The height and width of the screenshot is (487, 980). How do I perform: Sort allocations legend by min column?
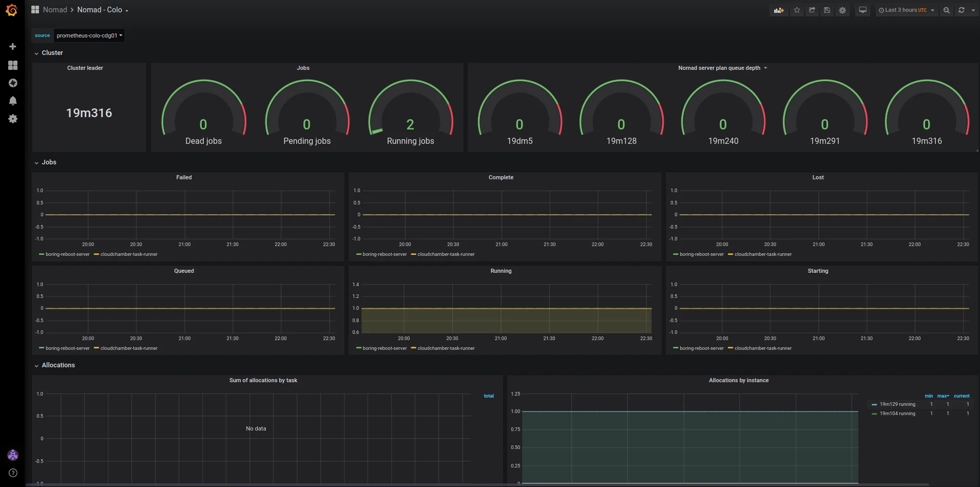929,396
